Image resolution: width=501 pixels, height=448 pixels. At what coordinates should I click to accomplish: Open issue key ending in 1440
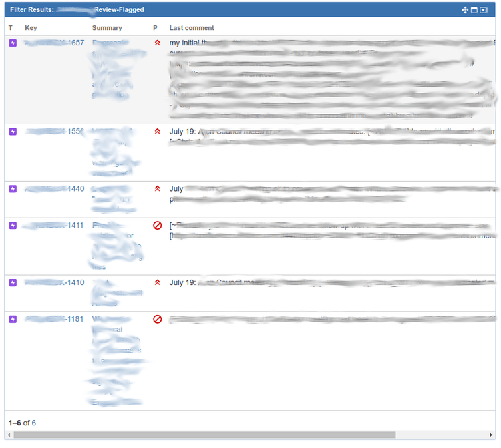54,189
